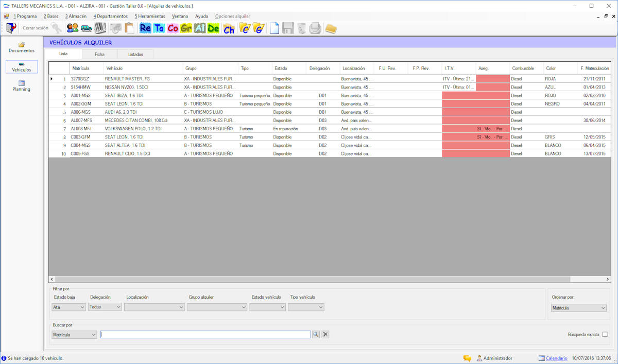Open the Programa menu
Image resolution: width=618 pixels, height=364 pixels.
click(25, 16)
